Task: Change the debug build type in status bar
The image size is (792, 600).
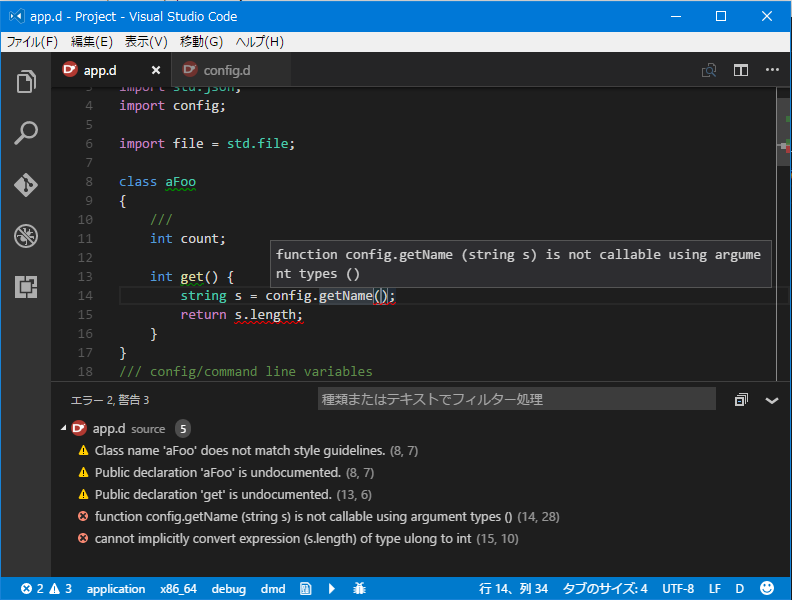Action: click(228, 589)
